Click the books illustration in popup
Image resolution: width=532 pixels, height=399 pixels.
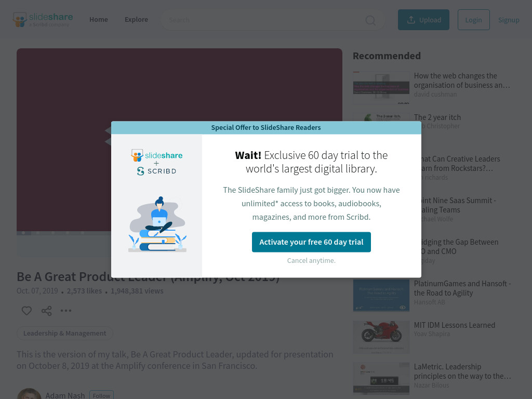(x=157, y=224)
